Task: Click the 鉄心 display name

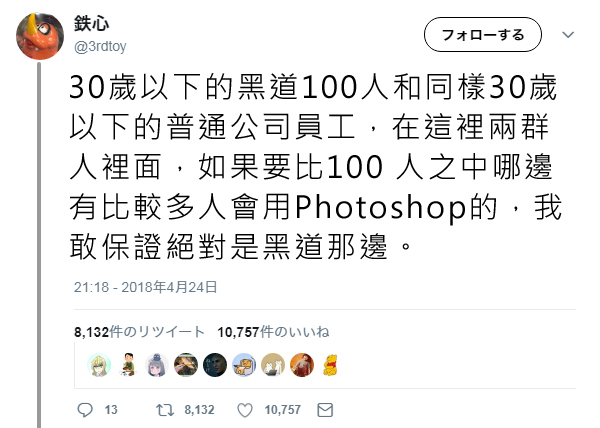Action: pos(91,23)
